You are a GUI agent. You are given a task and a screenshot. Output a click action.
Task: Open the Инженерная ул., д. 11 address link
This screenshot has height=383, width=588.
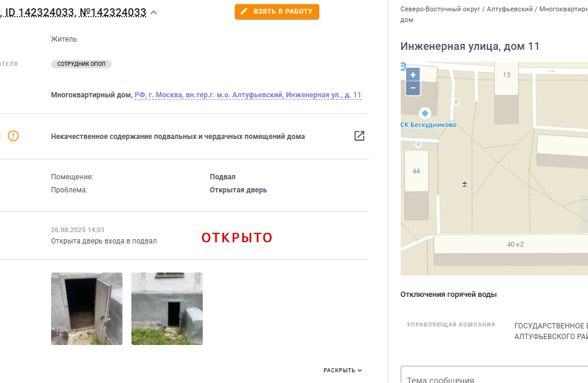pos(248,95)
